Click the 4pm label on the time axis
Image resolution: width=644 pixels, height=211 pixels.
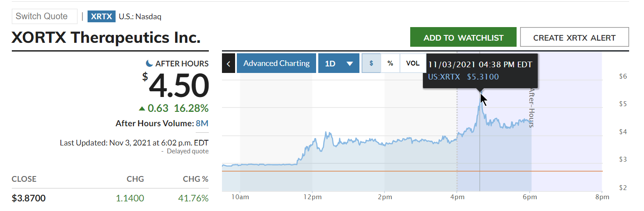[x=457, y=197]
